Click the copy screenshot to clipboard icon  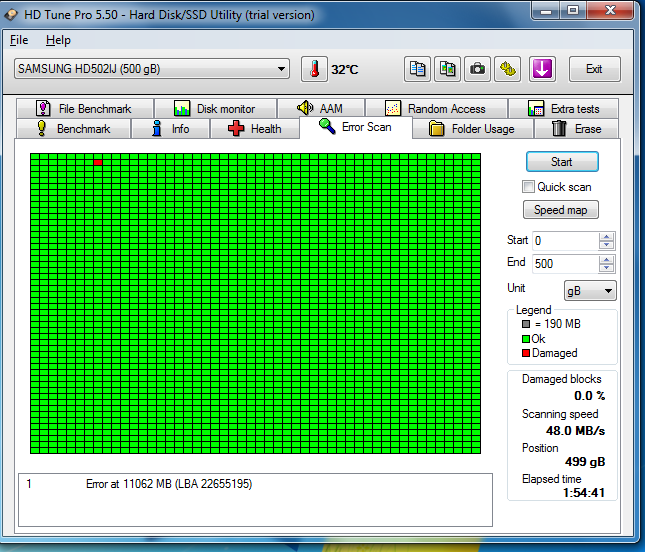tap(448, 69)
